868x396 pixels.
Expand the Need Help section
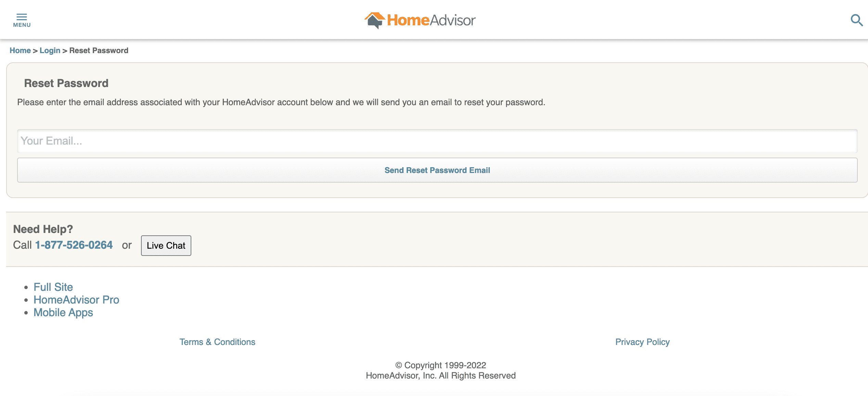tap(43, 229)
